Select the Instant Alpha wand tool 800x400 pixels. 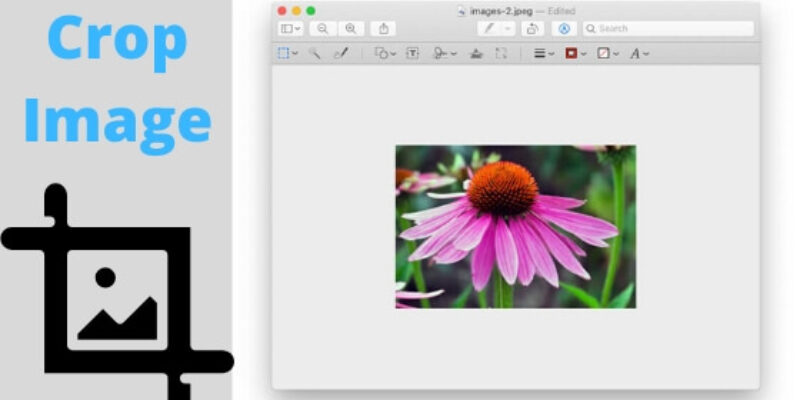(314, 53)
